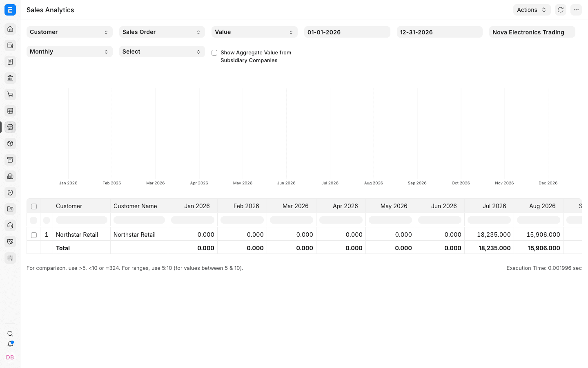Tick the select-all checkbox in table header
The width and height of the screenshot is (588, 368).
pyautogui.click(x=34, y=206)
